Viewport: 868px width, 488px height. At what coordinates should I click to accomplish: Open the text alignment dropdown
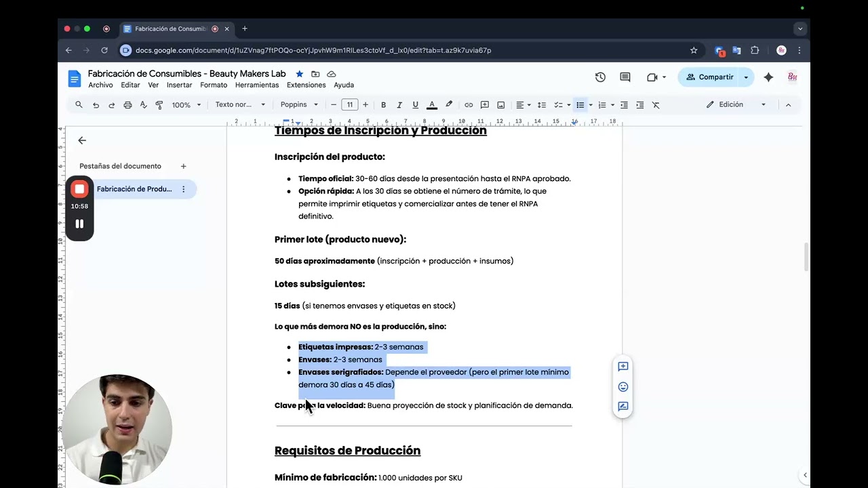[523, 105]
